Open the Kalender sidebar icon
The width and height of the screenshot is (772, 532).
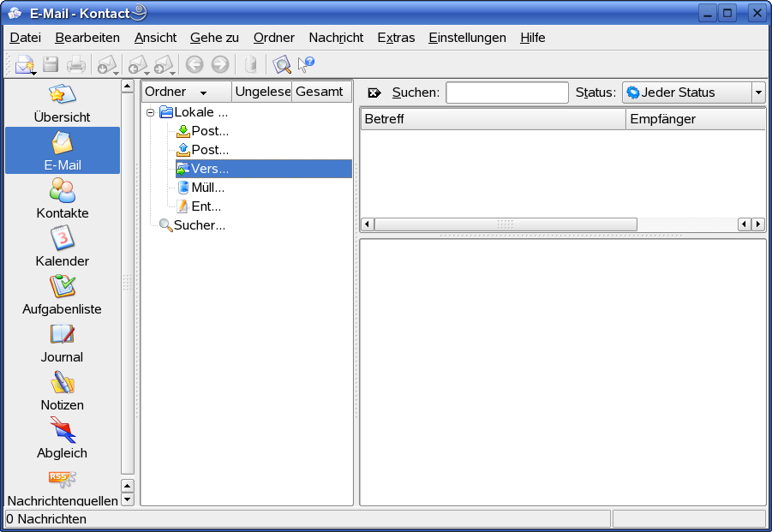coord(63,247)
